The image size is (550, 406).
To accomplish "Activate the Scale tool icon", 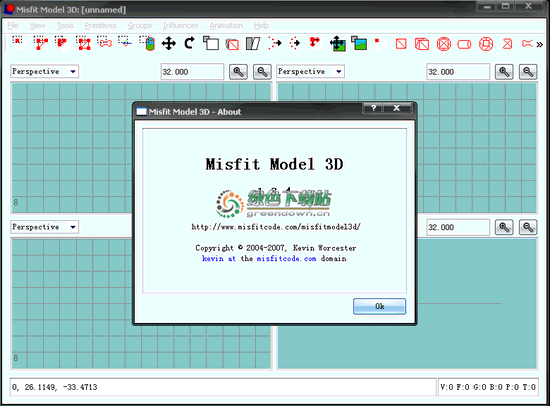I will point(211,43).
